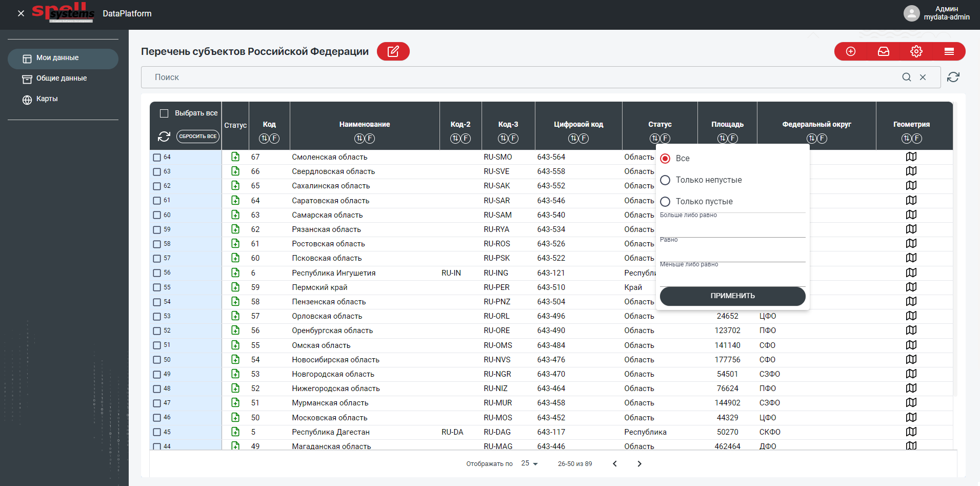Open the settings gear in red toolbar
The image size is (980, 486).
pos(916,51)
